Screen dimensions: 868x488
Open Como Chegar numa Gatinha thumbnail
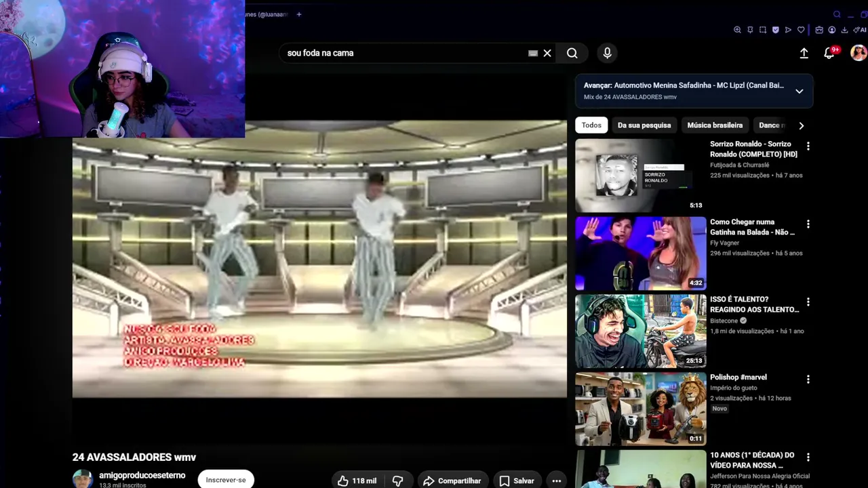640,253
